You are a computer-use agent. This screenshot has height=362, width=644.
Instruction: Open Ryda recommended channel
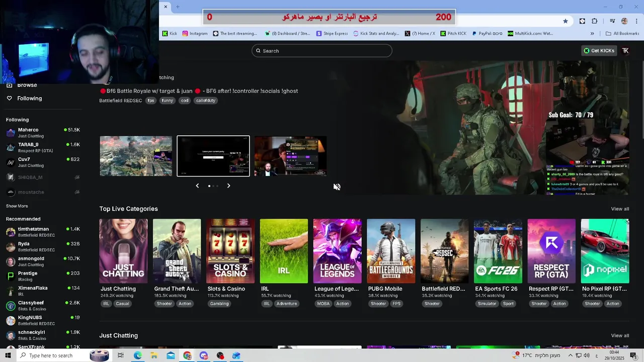click(x=43, y=246)
